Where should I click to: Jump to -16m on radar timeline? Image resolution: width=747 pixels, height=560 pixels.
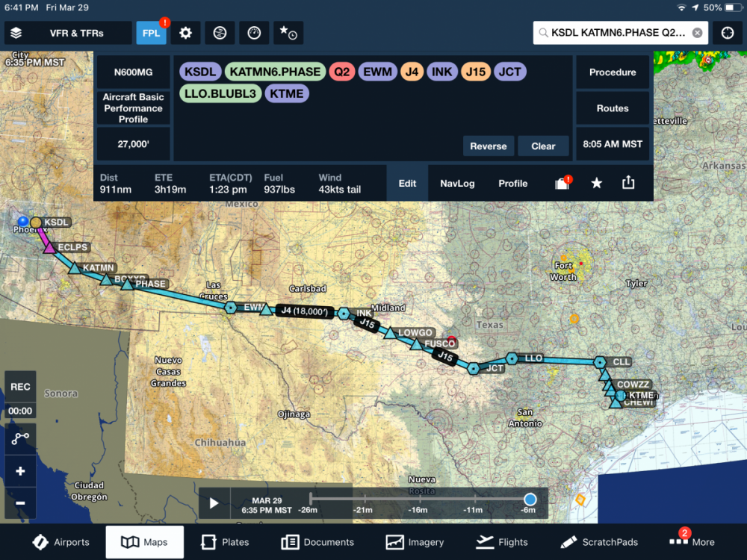[418, 509]
